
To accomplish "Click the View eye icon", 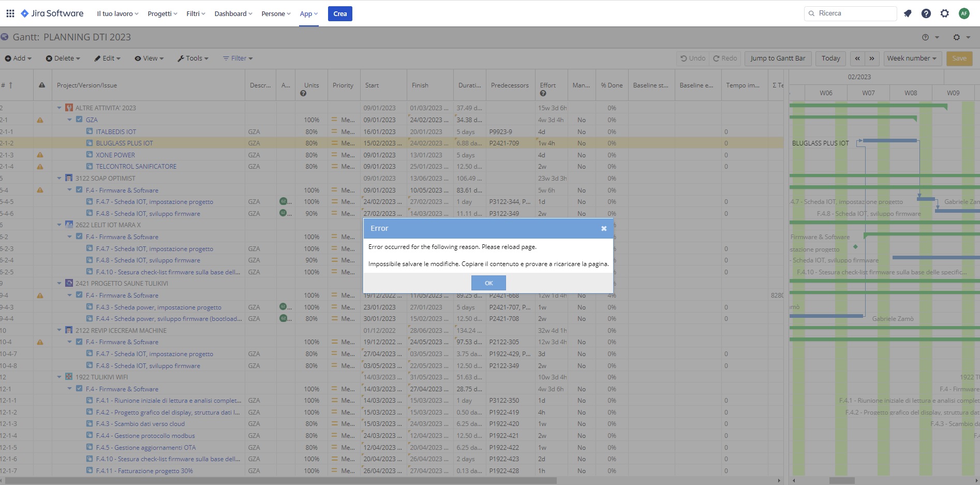I will (x=137, y=58).
